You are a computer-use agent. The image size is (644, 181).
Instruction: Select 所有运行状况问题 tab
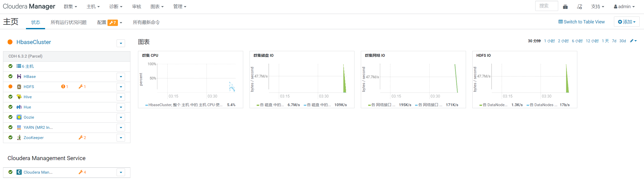69,22
